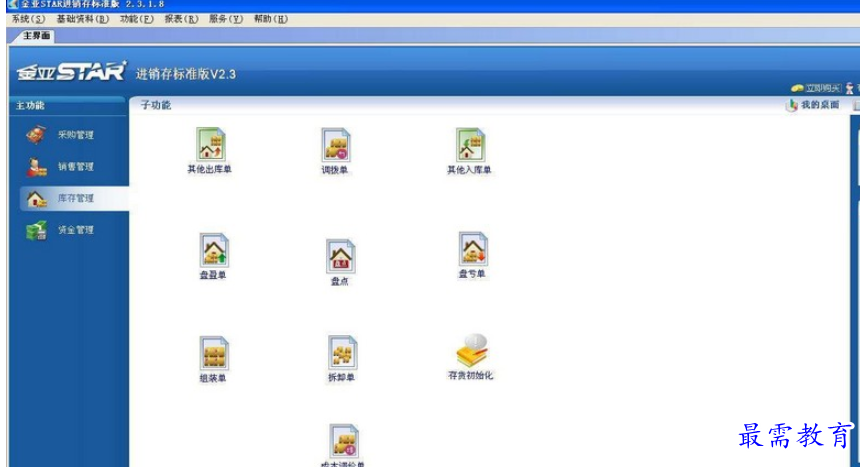Click the colorful 我的桌面 icon
Screen dimensions: 860x467
point(791,105)
